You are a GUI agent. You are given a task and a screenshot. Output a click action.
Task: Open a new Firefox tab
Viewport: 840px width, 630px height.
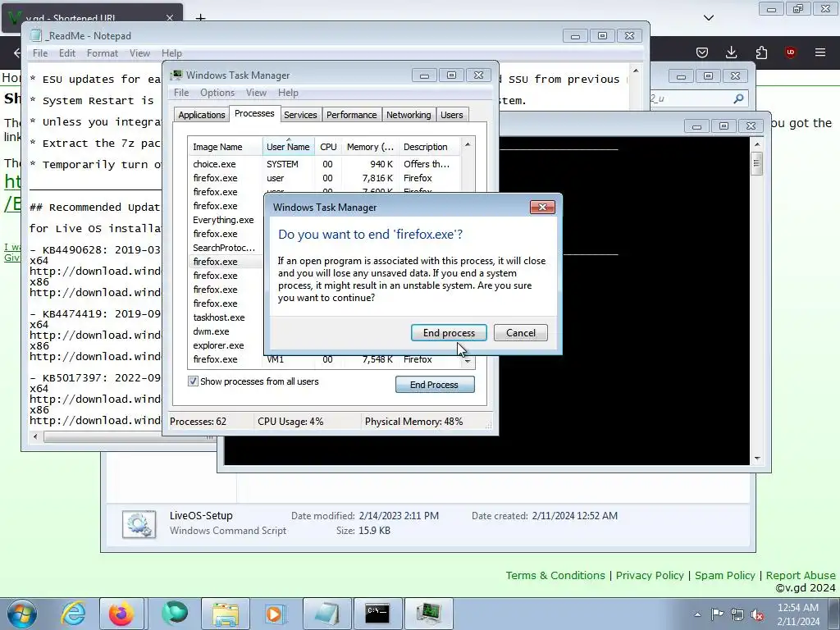[200, 18]
